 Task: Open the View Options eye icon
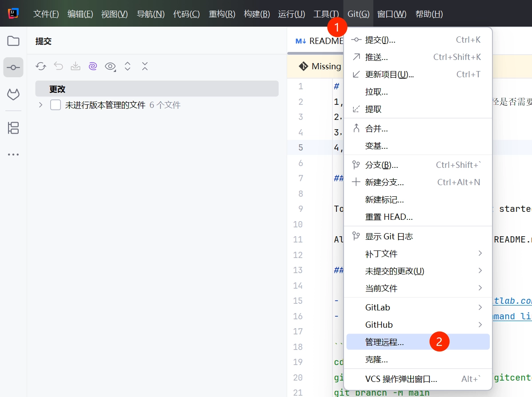coord(110,67)
